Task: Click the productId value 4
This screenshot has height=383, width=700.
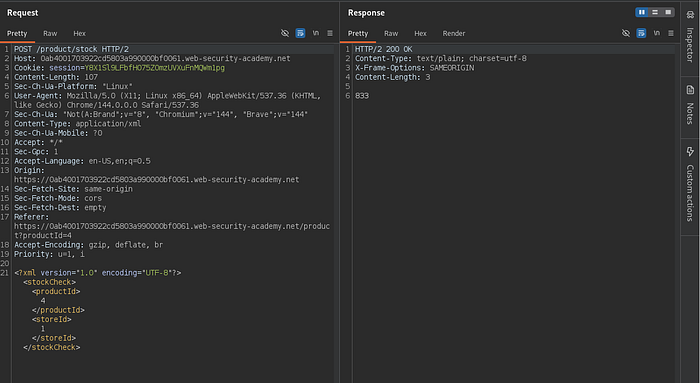Action: [x=43, y=301]
